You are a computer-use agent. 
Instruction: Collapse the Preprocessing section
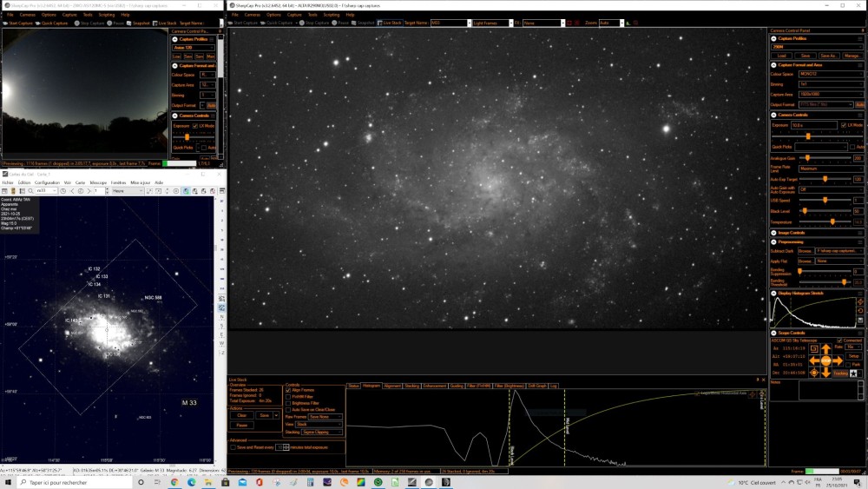click(x=774, y=242)
